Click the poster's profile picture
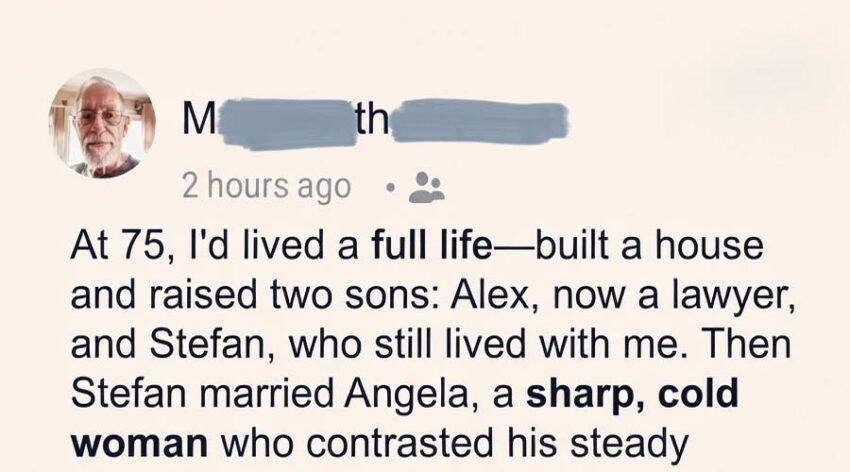 tap(101, 123)
